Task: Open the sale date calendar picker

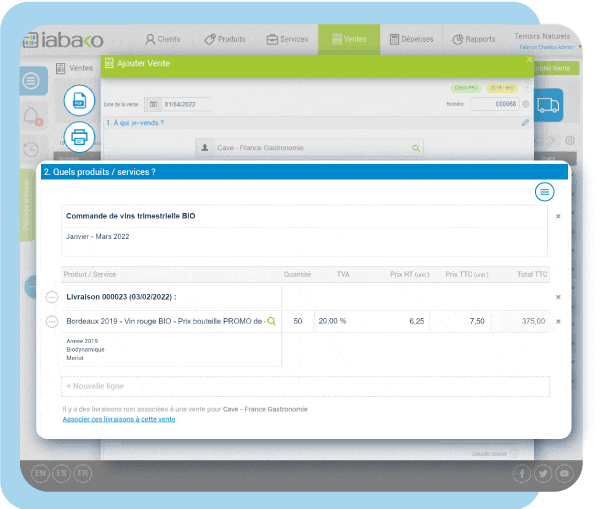Action: (152, 103)
